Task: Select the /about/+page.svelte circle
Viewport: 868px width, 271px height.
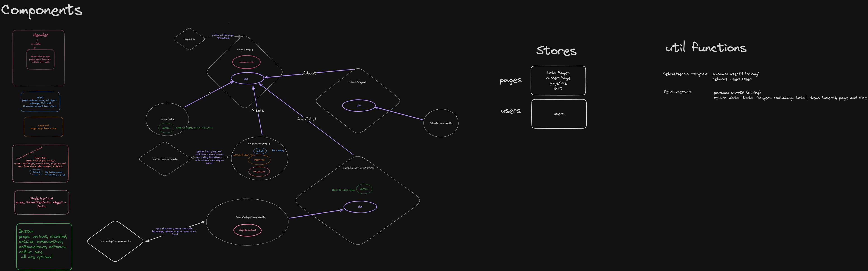Action: pos(441,123)
